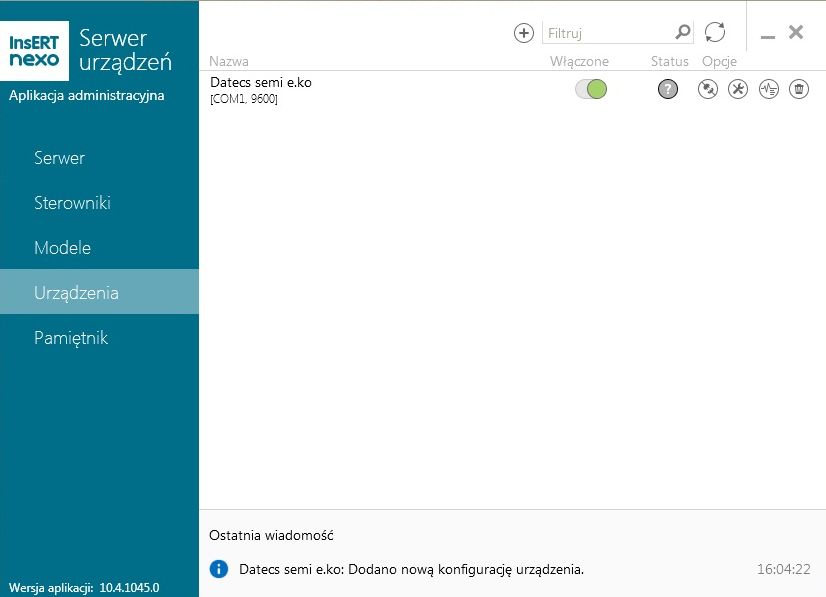Test connection with the plug icon
This screenshot has width=826, height=597.
coord(708,90)
